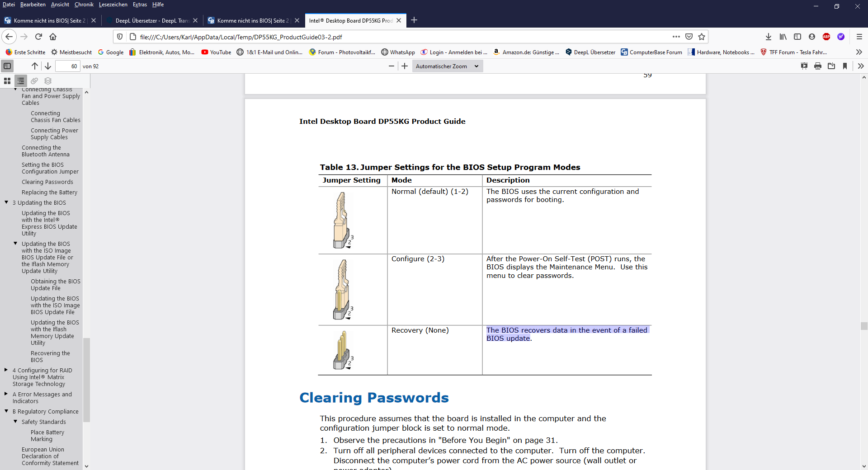Open the Chronik menu
The height and width of the screenshot is (470, 868).
coord(84,5)
